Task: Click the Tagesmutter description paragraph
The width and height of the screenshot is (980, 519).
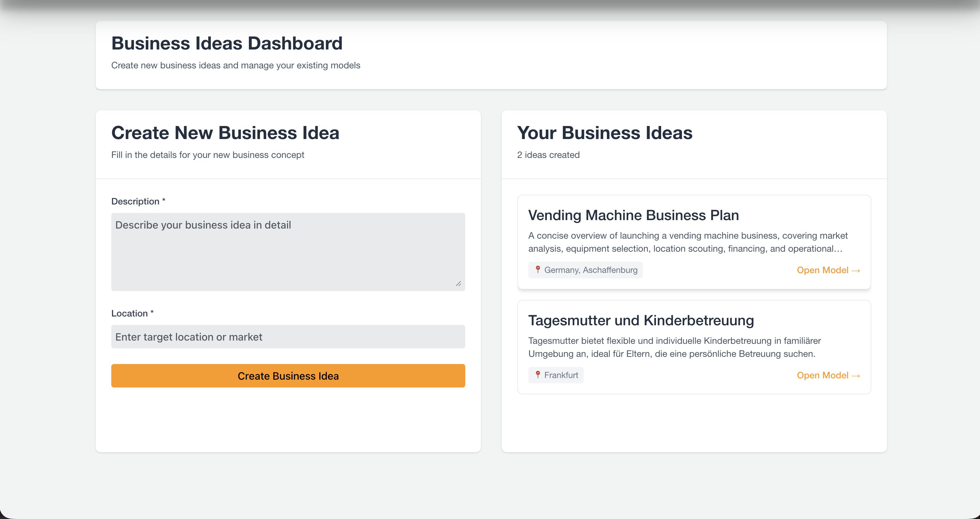Action: click(674, 347)
